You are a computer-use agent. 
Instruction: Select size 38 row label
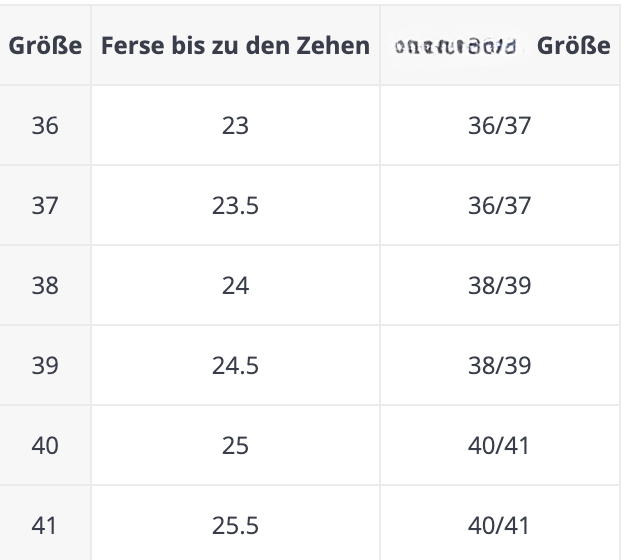coord(45,285)
